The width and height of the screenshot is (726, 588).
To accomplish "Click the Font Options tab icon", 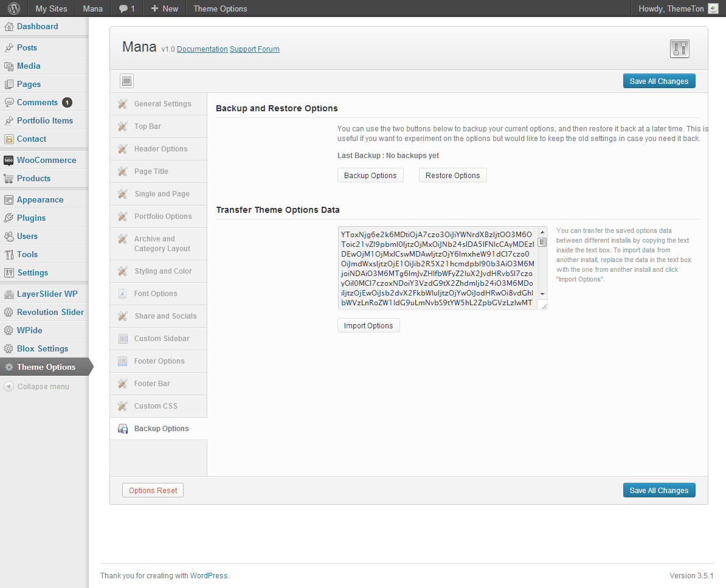I will (x=122, y=294).
